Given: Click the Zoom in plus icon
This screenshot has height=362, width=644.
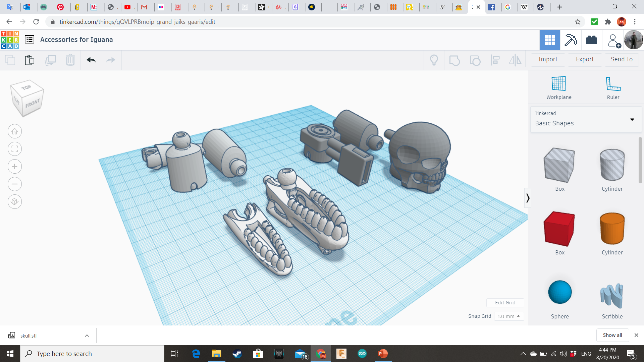Looking at the screenshot, I should point(15,167).
